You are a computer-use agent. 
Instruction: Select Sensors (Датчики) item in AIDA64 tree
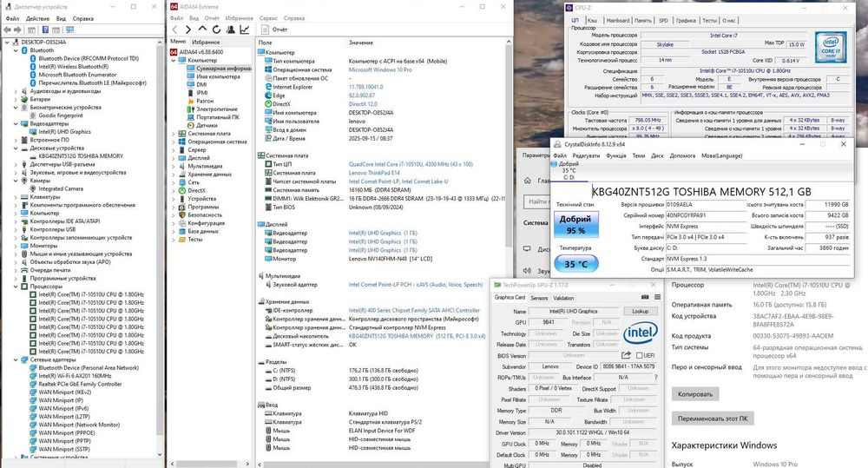click(x=207, y=125)
